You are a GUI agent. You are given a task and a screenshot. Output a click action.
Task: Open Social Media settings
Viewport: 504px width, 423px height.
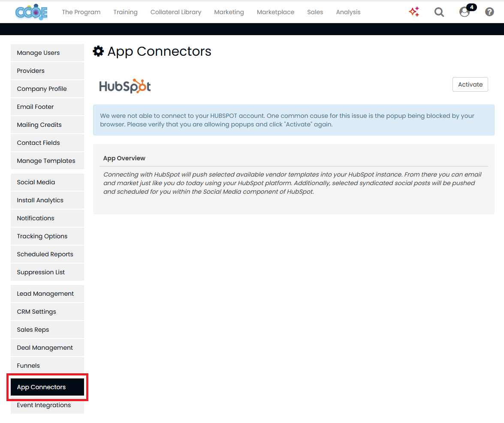pos(47,182)
